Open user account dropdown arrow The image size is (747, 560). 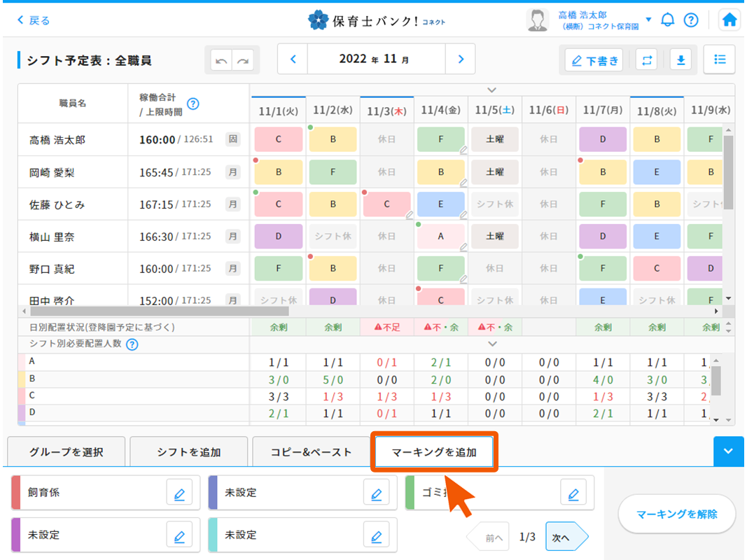(x=648, y=20)
